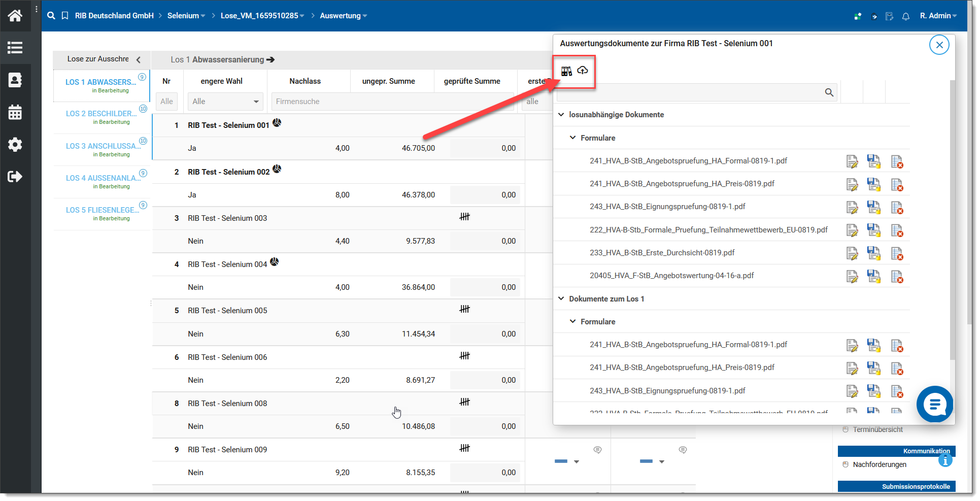The width and height of the screenshot is (980, 501).
Task: Click the dialog vertical scrollbar
Action: click(952, 220)
